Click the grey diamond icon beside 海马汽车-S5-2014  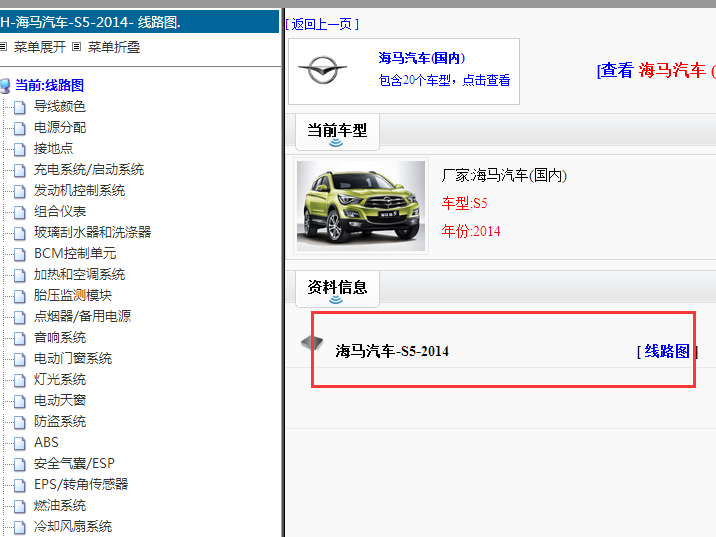point(312,343)
